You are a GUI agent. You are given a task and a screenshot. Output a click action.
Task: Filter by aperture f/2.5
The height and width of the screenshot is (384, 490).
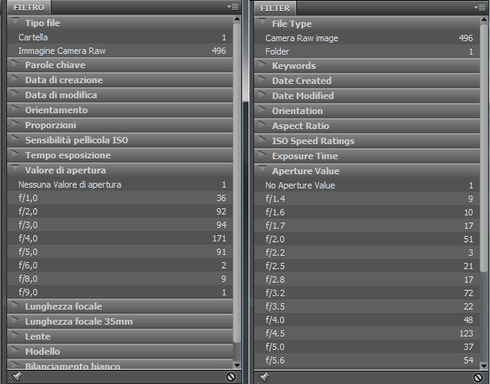click(x=367, y=266)
